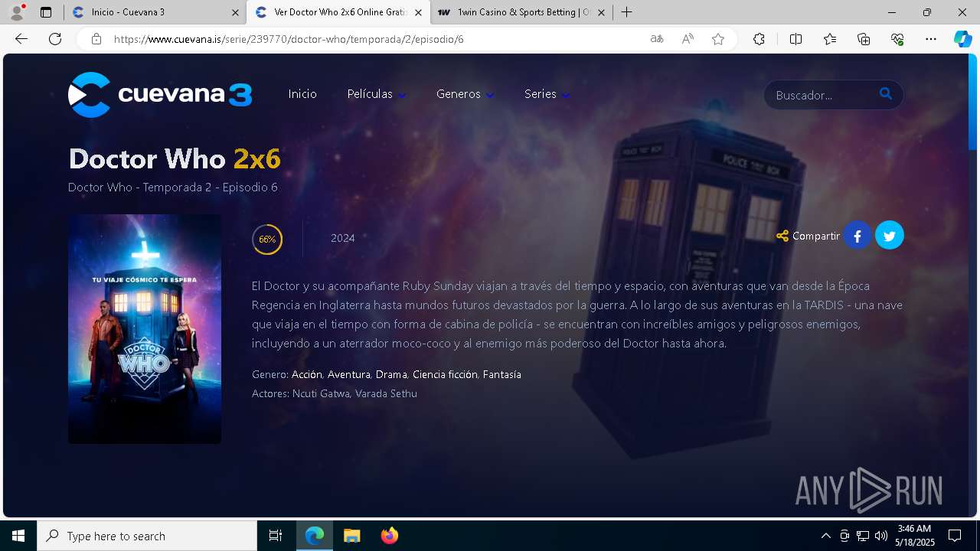Open Favorites list icon
Viewport: 980px width, 551px height.
pyautogui.click(x=830, y=39)
